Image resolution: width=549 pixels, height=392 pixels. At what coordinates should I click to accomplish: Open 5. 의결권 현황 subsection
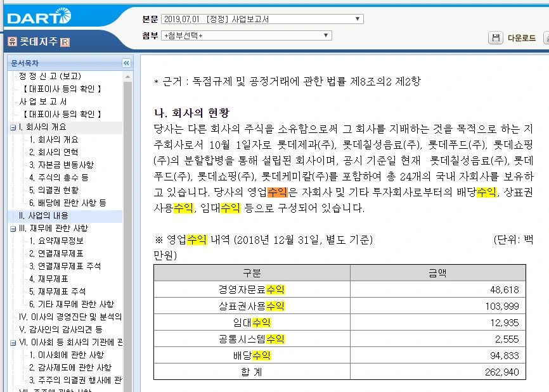pos(55,190)
